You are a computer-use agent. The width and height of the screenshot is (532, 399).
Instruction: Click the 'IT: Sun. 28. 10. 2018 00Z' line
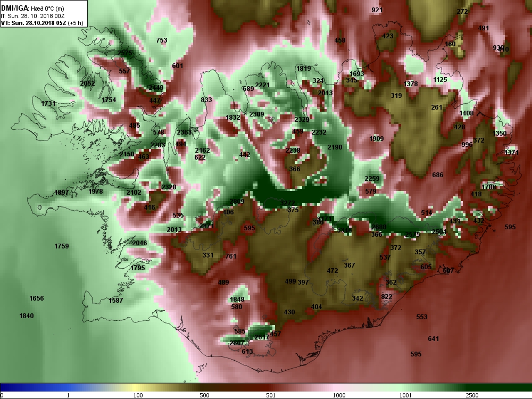(x=32, y=16)
